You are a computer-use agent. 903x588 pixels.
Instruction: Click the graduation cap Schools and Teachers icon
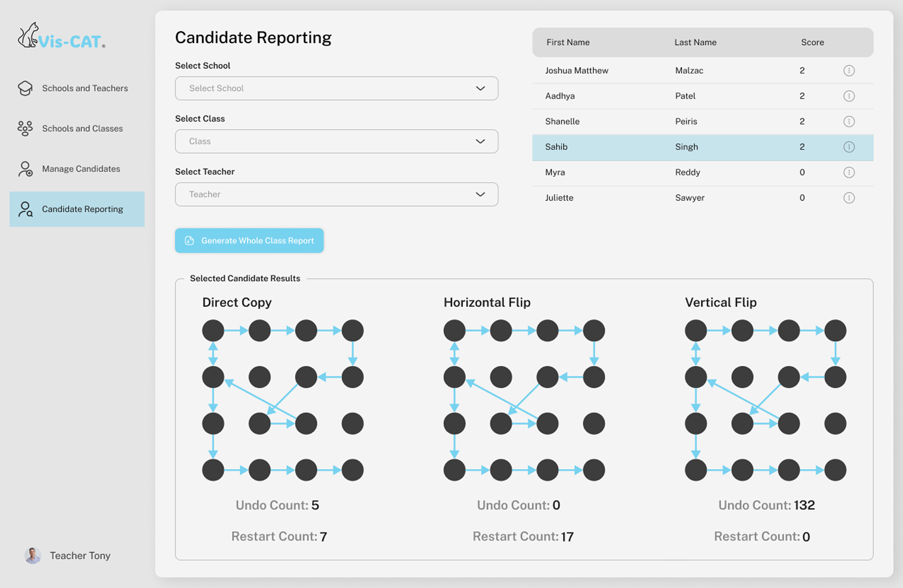tap(25, 88)
